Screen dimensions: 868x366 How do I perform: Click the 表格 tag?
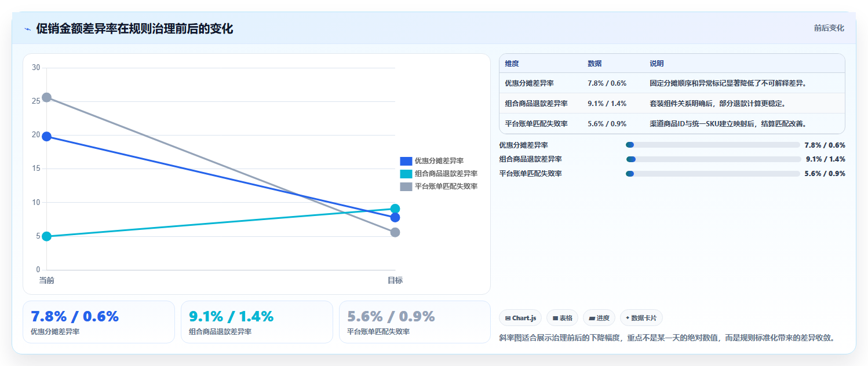coord(562,318)
